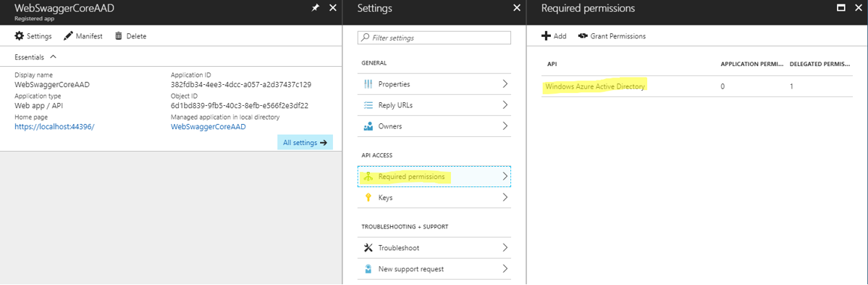The height and width of the screenshot is (285, 868).
Task: Open the Keys setting
Action: tap(434, 197)
